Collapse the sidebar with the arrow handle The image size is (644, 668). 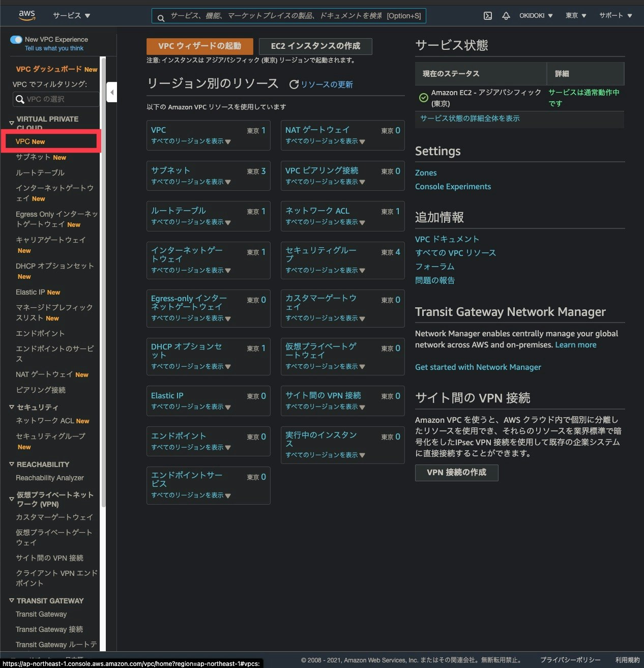coord(111,92)
